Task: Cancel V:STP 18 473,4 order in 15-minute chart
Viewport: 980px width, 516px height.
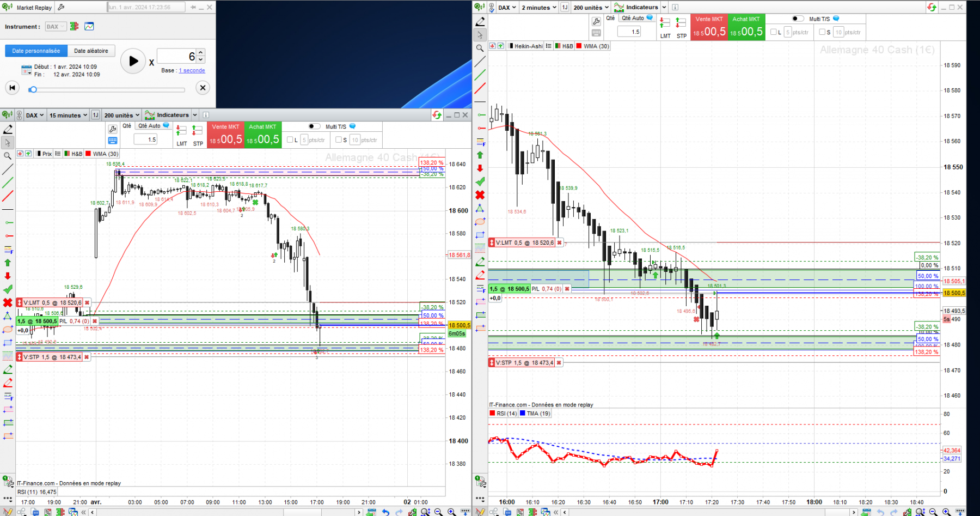Action: (87, 357)
